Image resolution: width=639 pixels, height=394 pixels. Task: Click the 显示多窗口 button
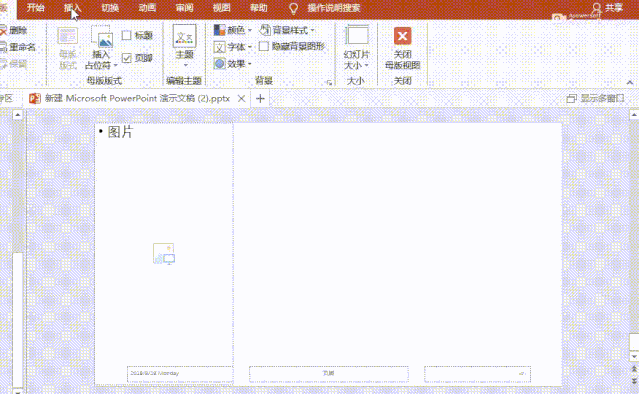[x=595, y=98]
